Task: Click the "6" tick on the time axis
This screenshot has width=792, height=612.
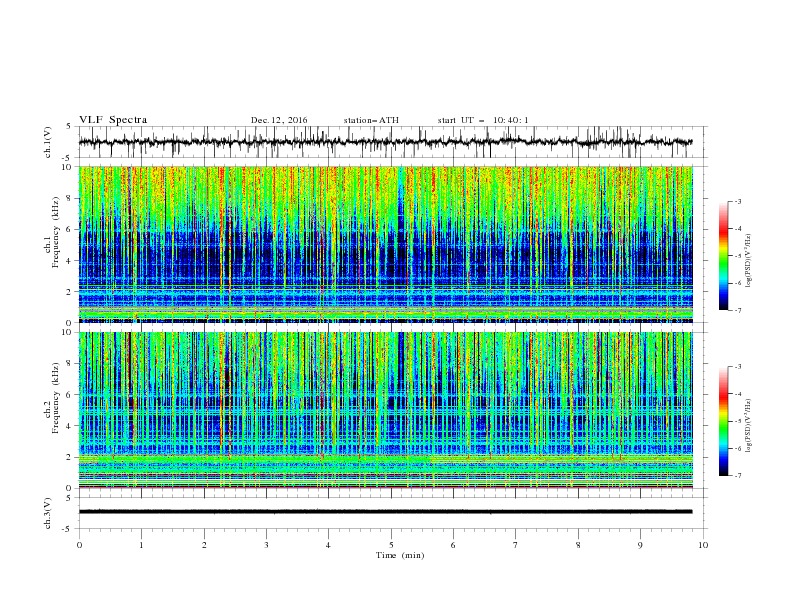Action: point(453,545)
